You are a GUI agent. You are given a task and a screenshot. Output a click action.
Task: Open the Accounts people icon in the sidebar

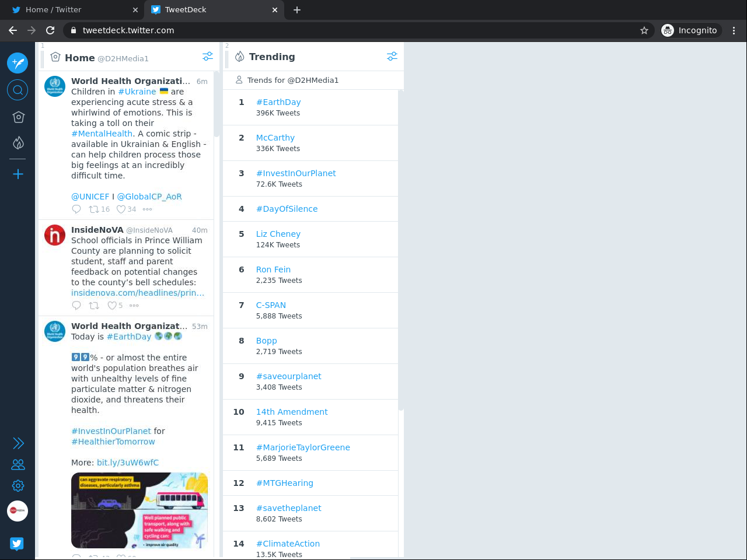(x=18, y=465)
